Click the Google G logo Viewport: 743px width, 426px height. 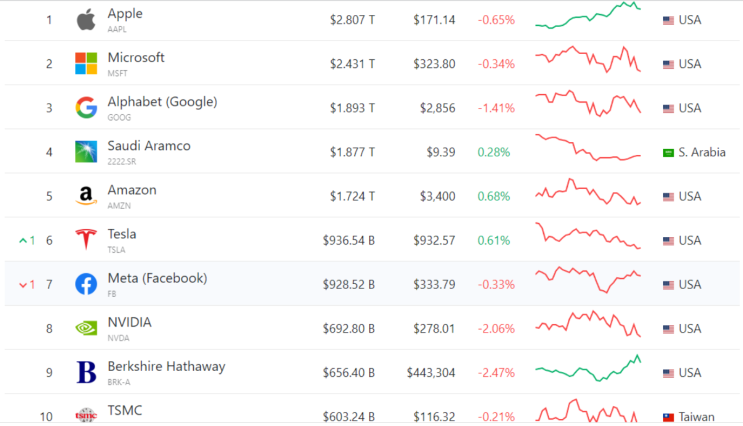[86, 108]
